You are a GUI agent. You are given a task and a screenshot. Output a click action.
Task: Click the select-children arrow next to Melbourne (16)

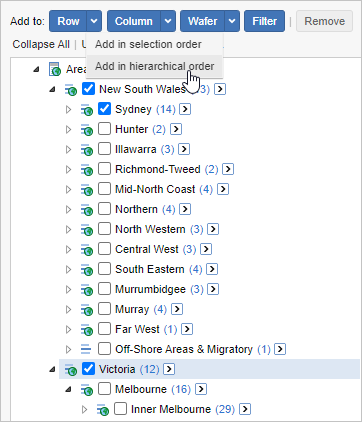click(x=201, y=389)
